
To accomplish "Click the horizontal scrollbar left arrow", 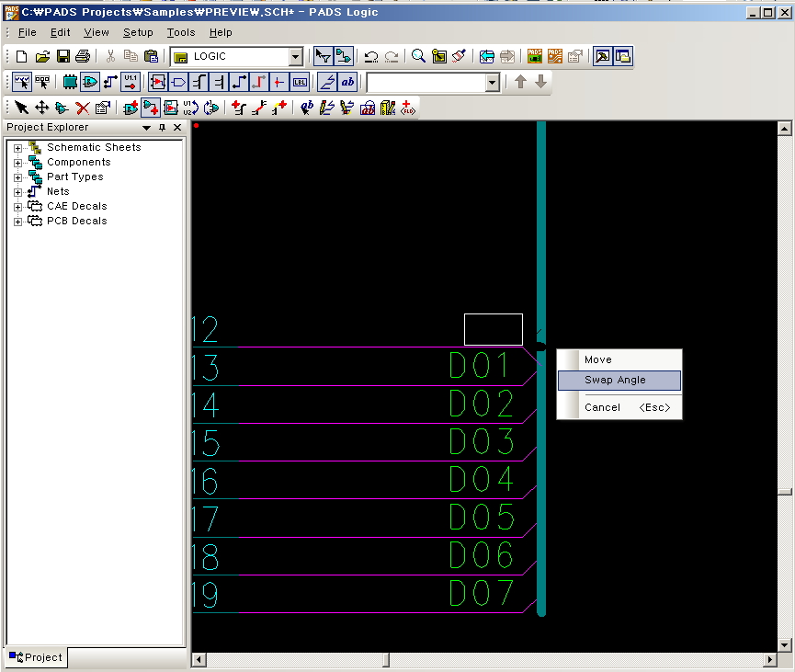I will tap(199, 659).
